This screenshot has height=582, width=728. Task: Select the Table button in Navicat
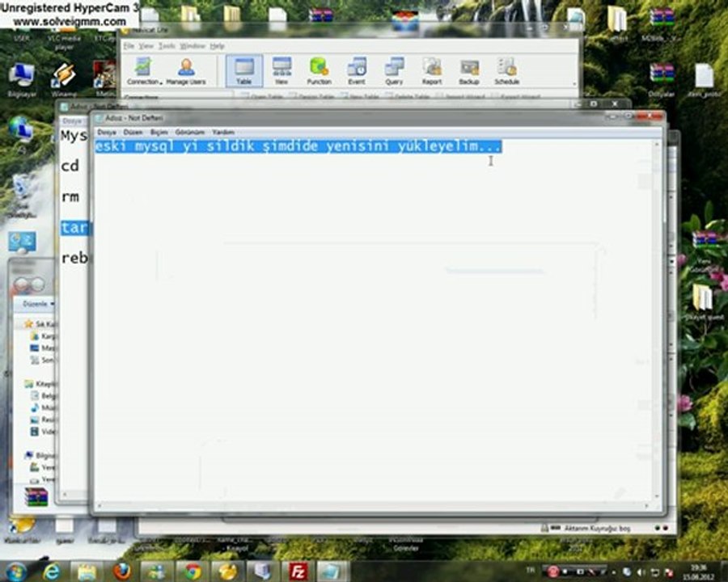244,70
